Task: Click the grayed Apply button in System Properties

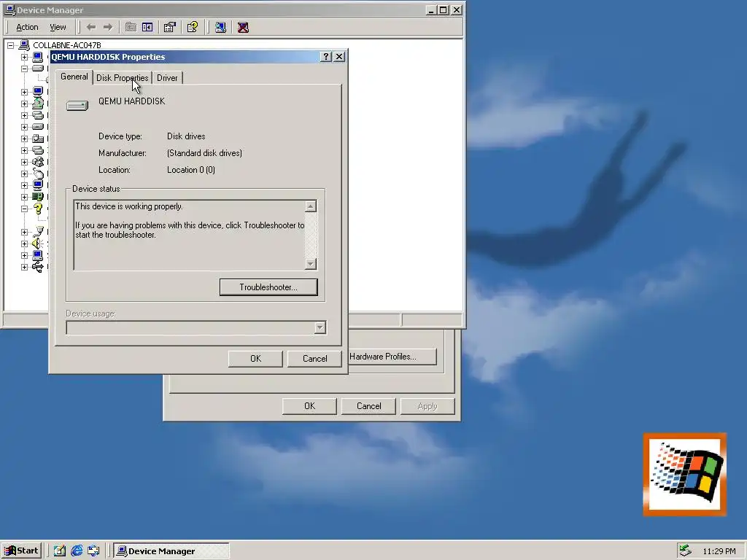Action: coord(427,406)
